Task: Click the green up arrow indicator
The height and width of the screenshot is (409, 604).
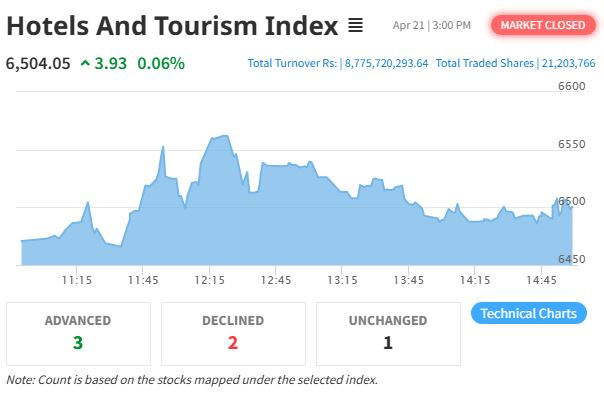Action: tap(85, 63)
